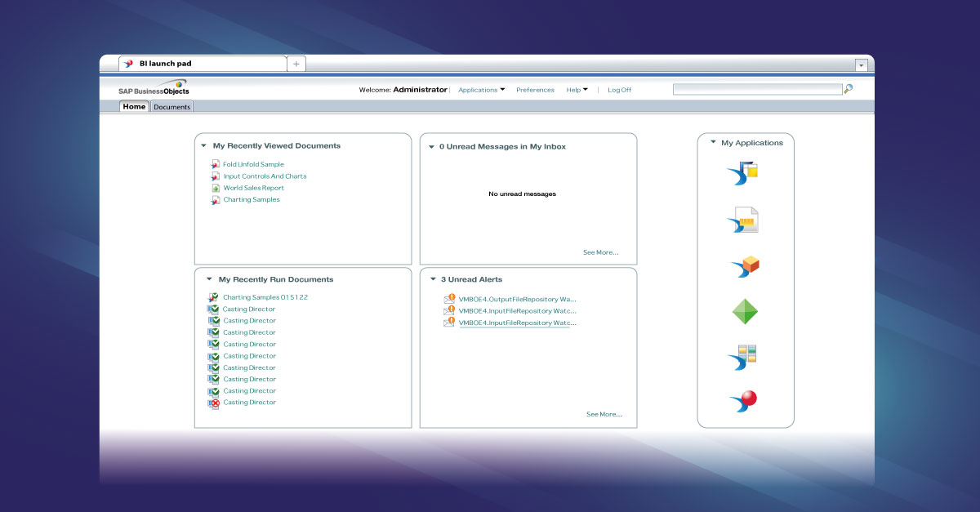The height and width of the screenshot is (512, 980).
Task: Click the Input Controls And Charts document icon
Action: (216, 176)
